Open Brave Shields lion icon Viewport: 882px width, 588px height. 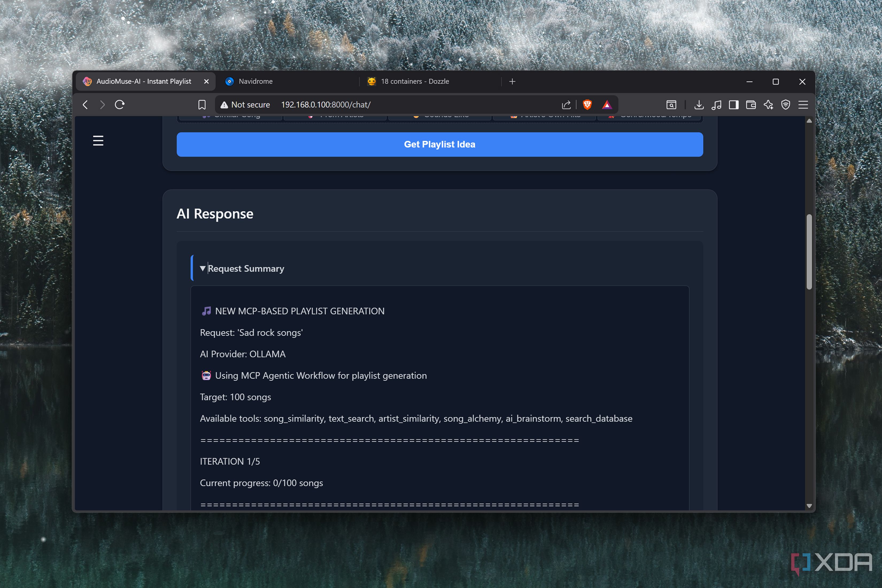click(587, 105)
